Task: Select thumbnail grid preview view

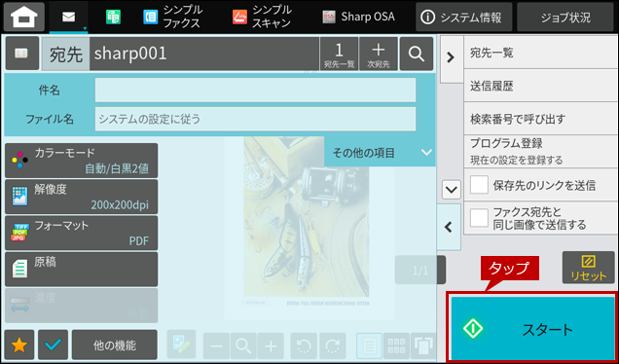Action: (x=396, y=346)
